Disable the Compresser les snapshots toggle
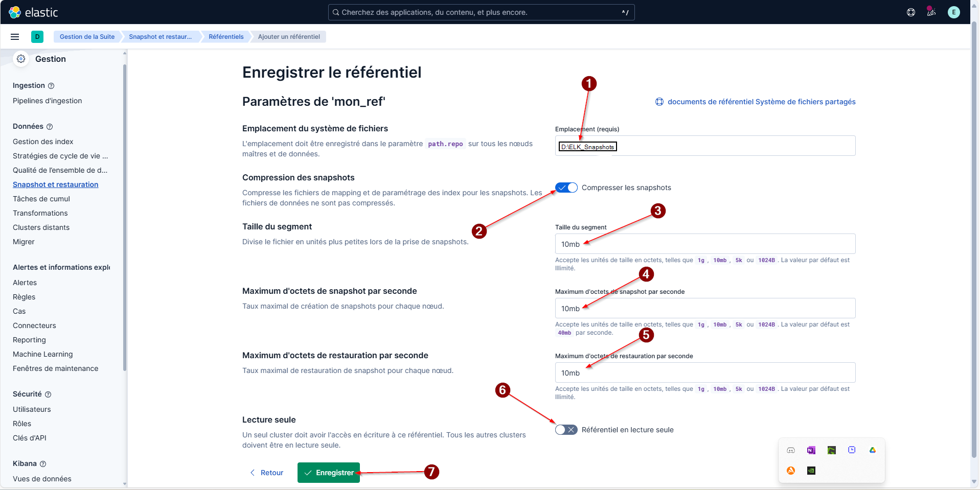Screen dimensions: 980x490 click(566, 188)
